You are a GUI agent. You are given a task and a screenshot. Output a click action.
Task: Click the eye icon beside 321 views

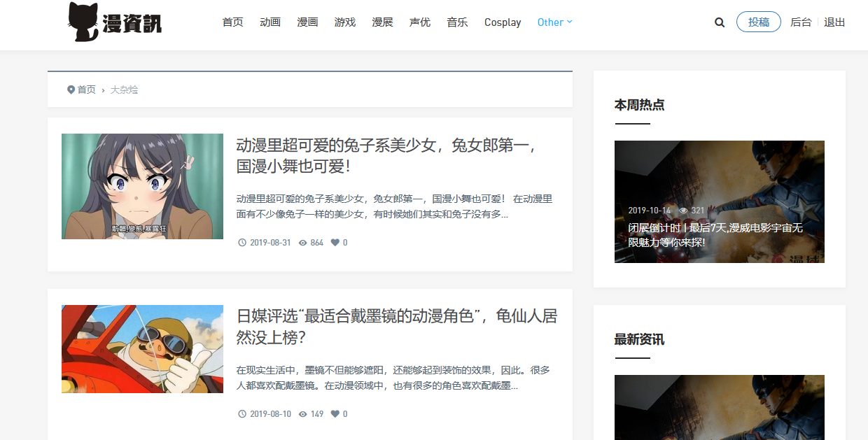point(683,211)
